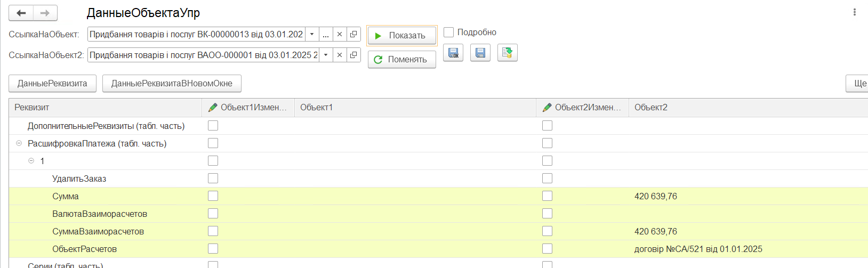Image resolution: width=868 pixels, height=268 pixels.
Task: Click the green-arrow export data icon
Action: 508,53
